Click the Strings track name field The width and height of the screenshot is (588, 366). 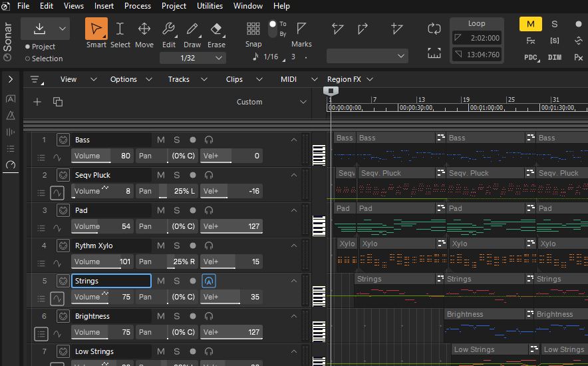[x=111, y=281]
